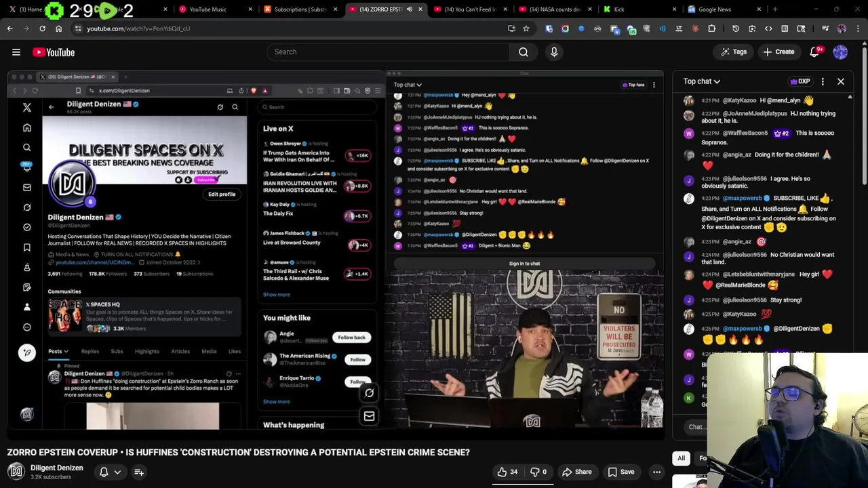Save the video to a playlist
Screen dimensions: 868x488
621,472
